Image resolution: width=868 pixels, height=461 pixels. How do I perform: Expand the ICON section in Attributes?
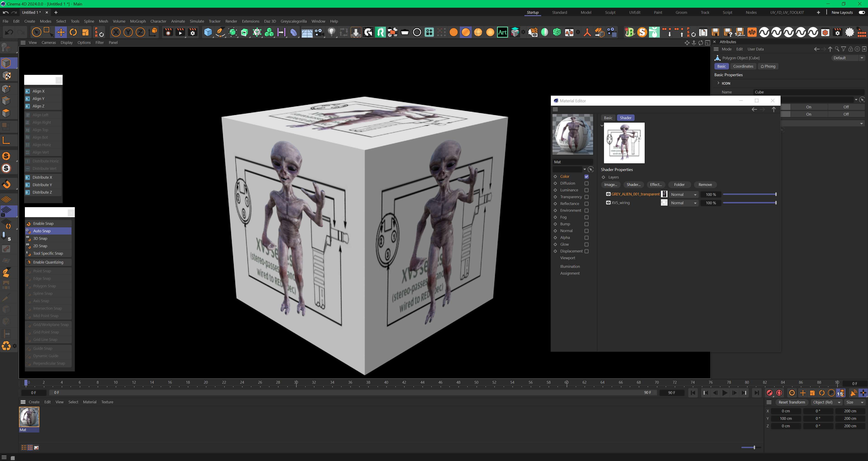point(718,83)
